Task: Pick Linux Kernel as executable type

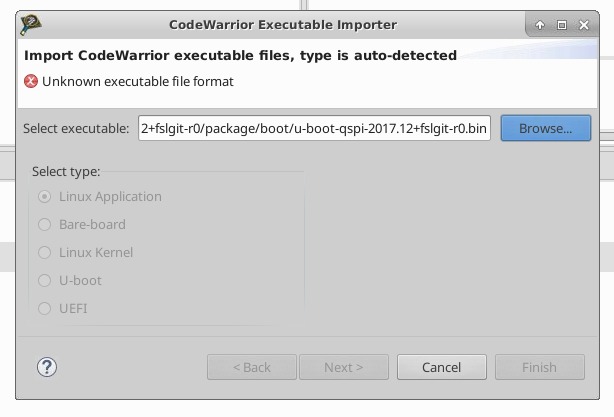Action: tap(44, 253)
